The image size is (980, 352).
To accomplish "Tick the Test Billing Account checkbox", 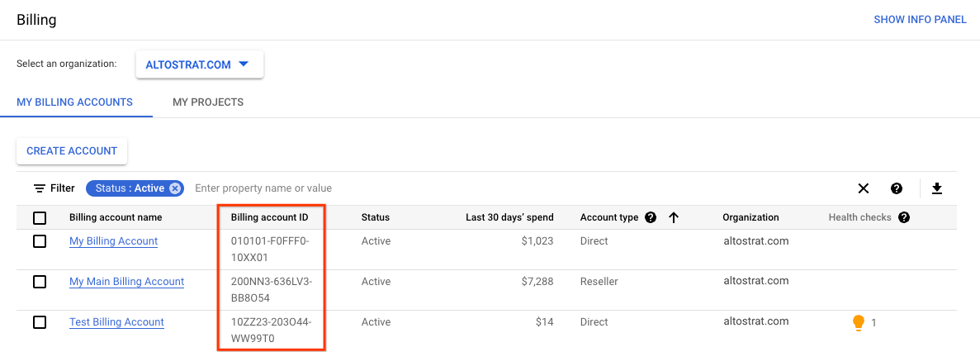I will [40, 322].
